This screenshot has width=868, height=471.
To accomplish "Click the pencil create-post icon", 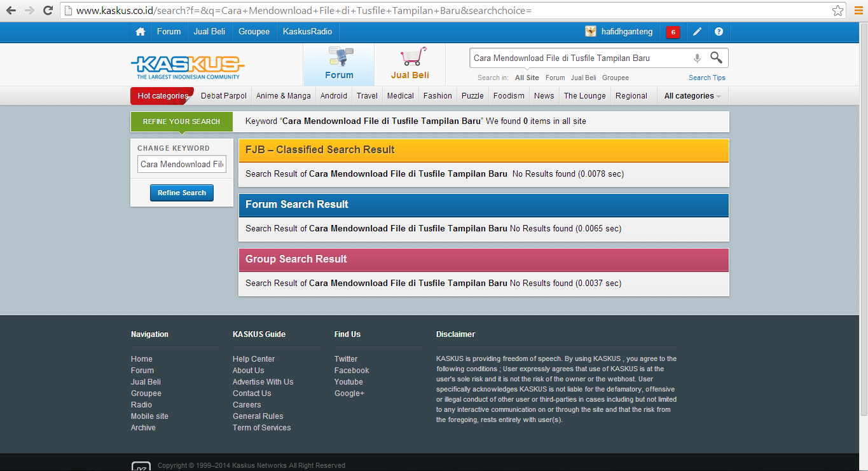I will (x=697, y=32).
